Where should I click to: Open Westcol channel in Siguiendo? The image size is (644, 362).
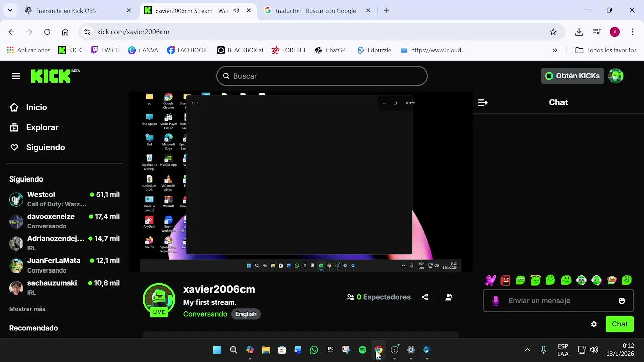point(64,199)
